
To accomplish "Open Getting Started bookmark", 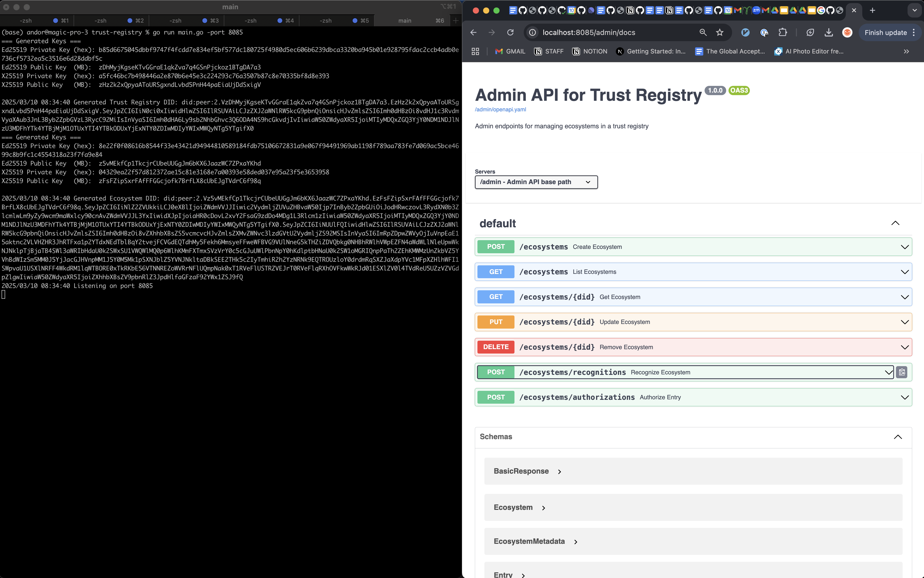I will [651, 51].
